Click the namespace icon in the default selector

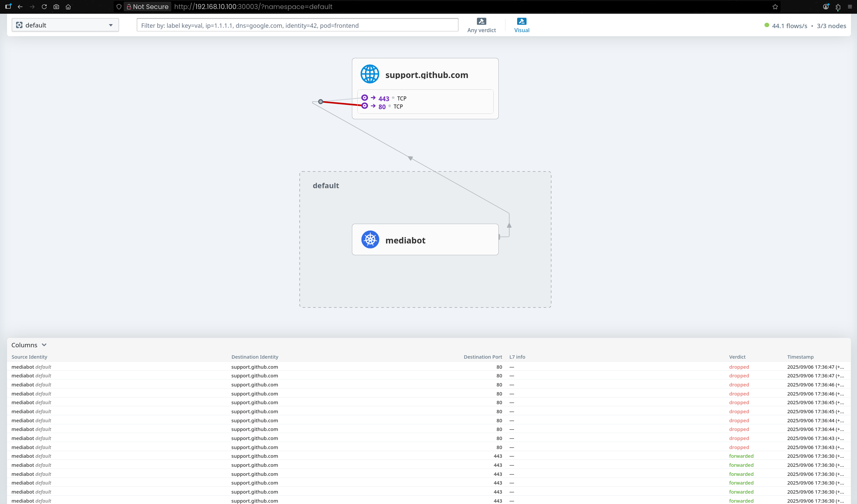pos(19,25)
